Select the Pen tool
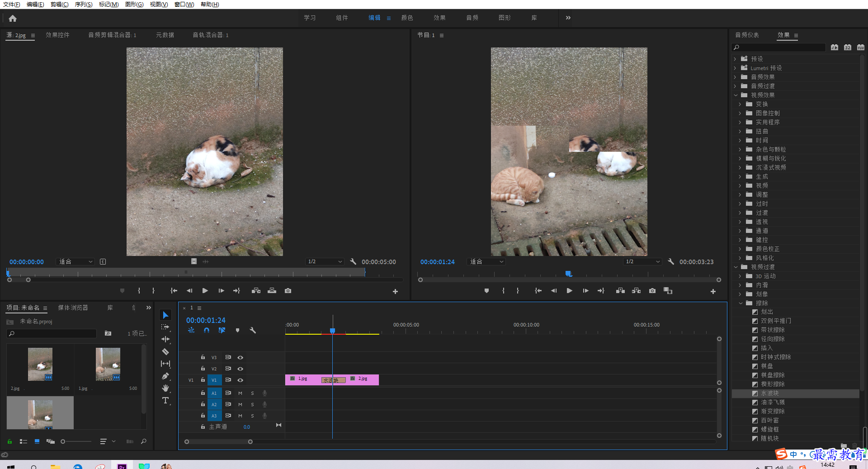The image size is (868, 469). (165, 376)
